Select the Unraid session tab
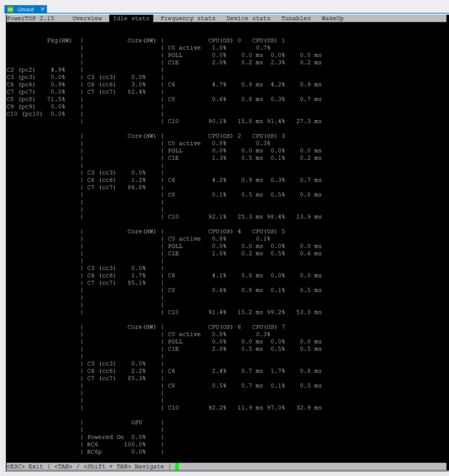This screenshot has height=476, width=449. pos(26,10)
